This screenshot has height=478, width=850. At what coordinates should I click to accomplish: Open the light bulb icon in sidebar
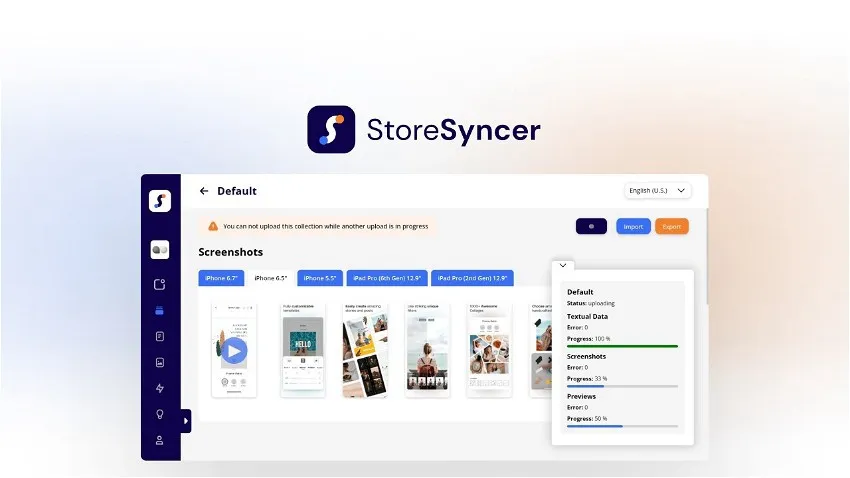(159, 414)
